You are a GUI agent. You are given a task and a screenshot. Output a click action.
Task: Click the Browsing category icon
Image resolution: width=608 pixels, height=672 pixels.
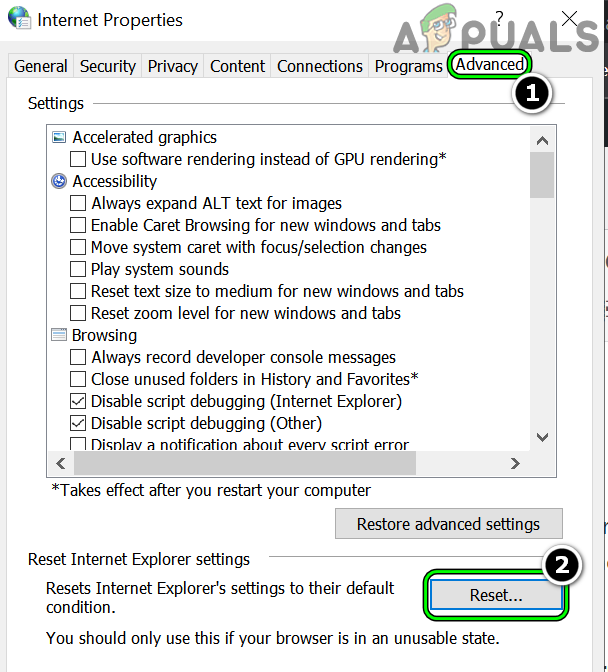pos(59,335)
